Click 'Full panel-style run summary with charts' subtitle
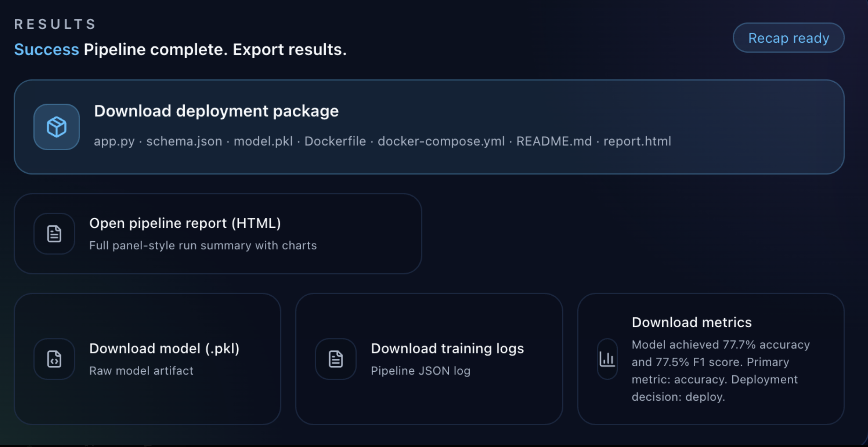The height and width of the screenshot is (447, 868). [x=203, y=246]
